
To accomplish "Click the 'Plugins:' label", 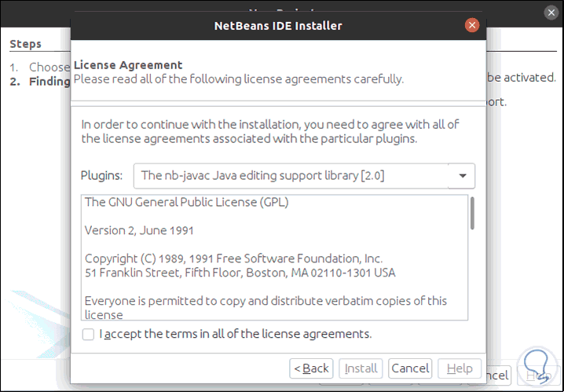I will pyautogui.click(x=102, y=175).
